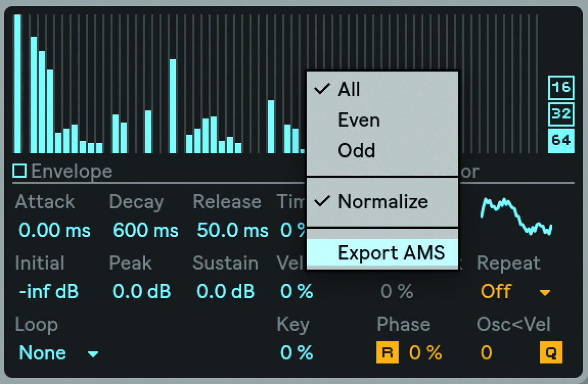Set harmonic count to 16
Viewport: 588px width, 384px height.
561,88
